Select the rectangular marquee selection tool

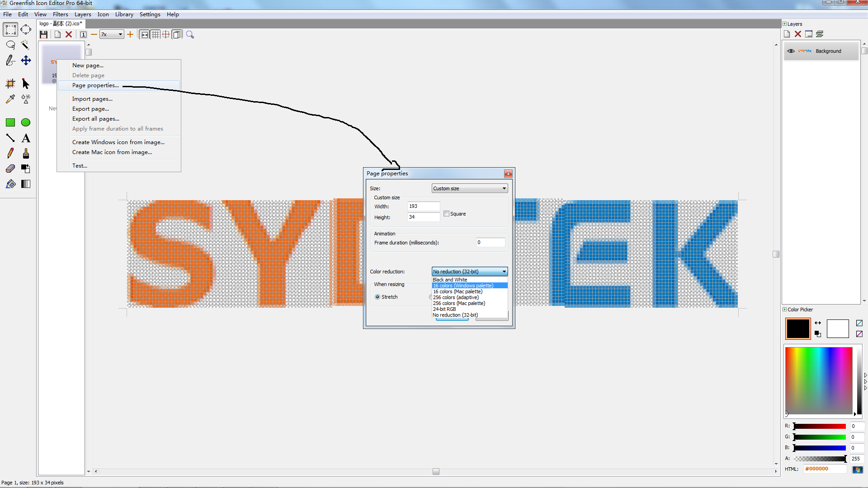tap(10, 30)
